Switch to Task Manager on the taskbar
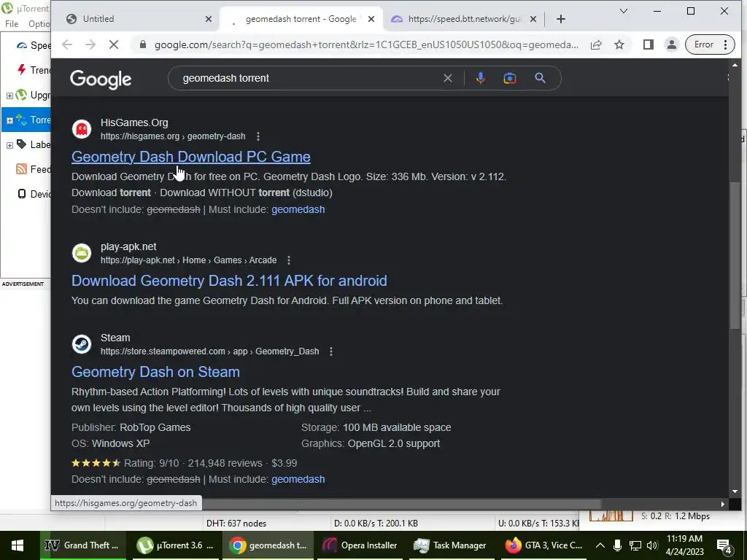The height and width of the screenshot is (560, 747). click(450, 545)
